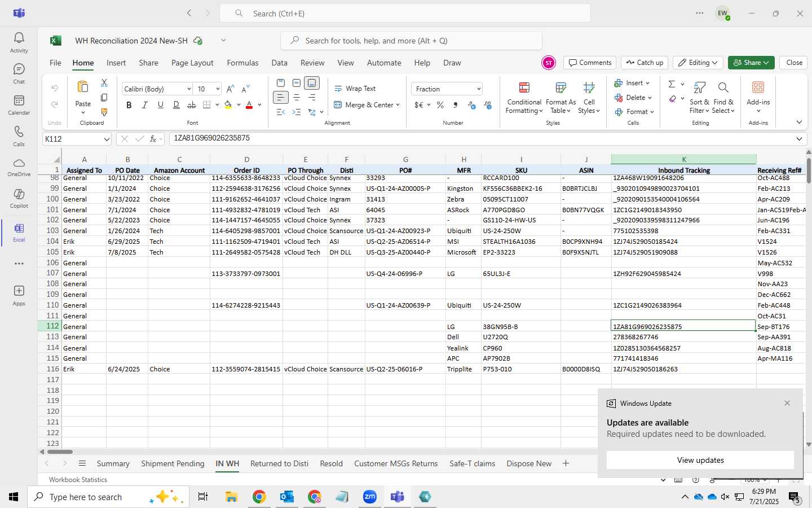Click the yellow Fill Color swatch
Image resolution: width=812 pixels, height=508 pixels.
(x=228, y=105)
